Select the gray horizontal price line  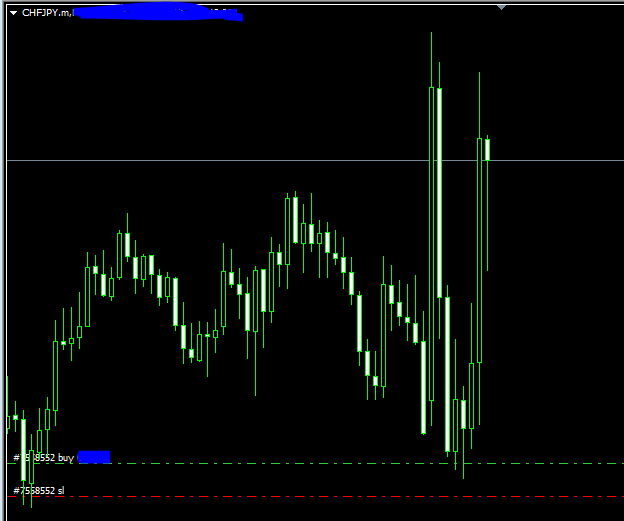315,160
